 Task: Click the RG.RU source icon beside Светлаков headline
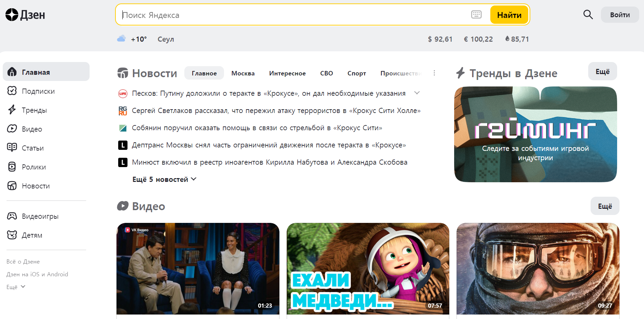coord(123,111)
